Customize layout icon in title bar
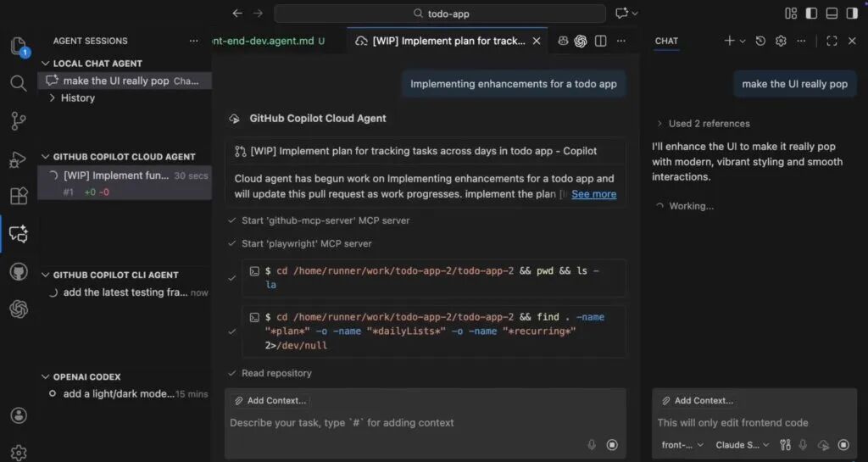This screenshot has height=462, width=868. tap(791, 14)
